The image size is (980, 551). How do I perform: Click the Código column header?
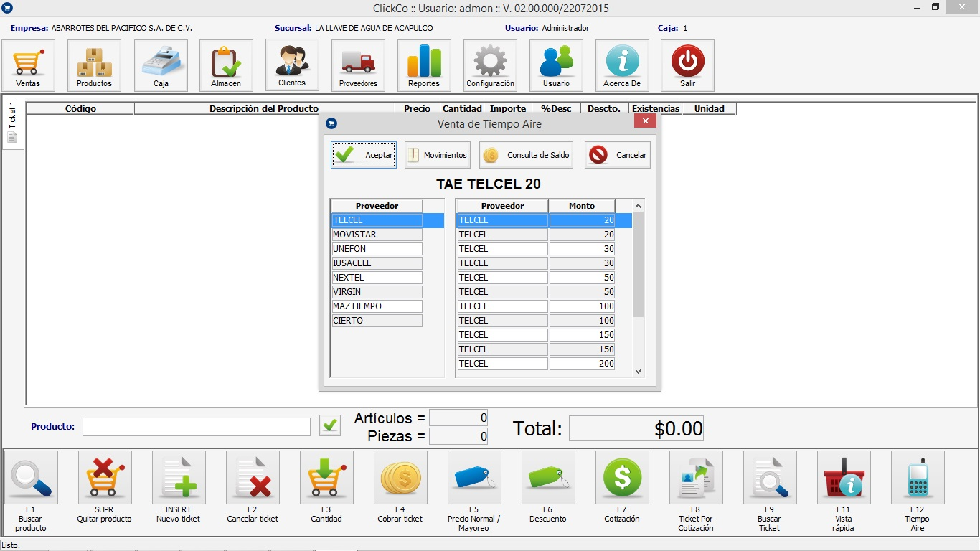click(x=80, y=109)
